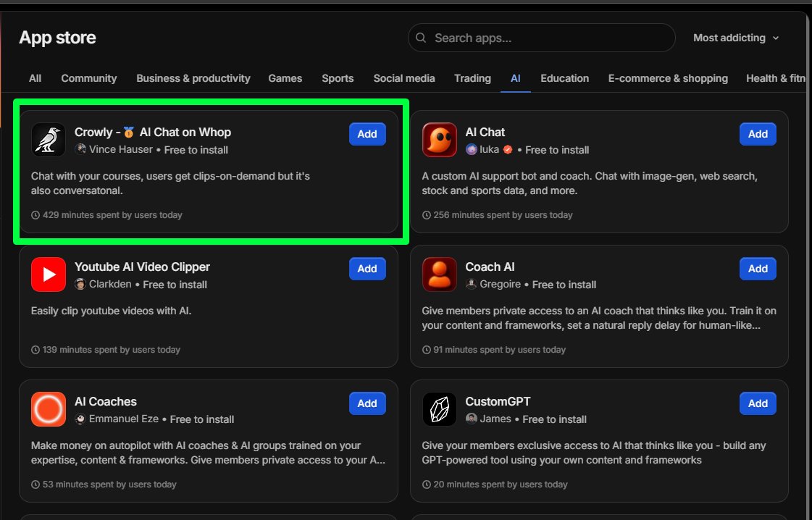Focus the Search apps field

point(541,38)
